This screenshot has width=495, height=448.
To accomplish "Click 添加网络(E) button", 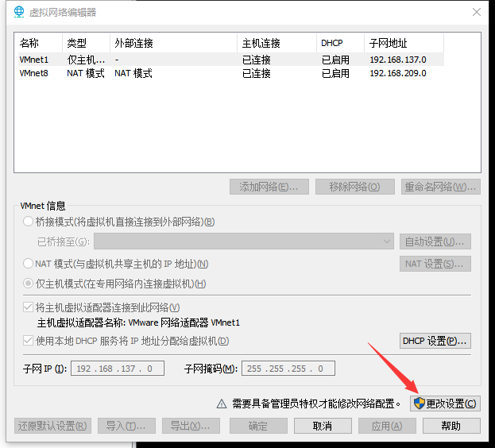I will click(269, 187).
